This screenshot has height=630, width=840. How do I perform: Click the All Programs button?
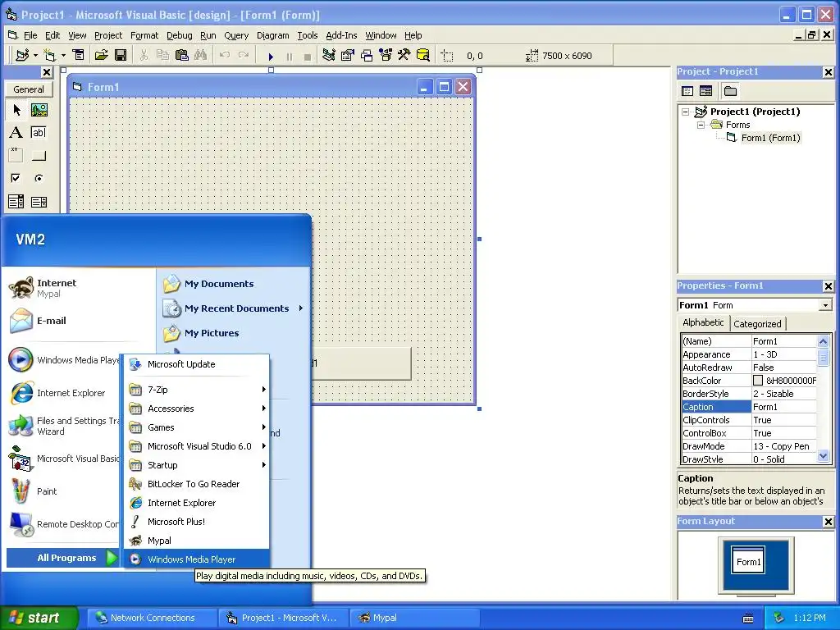(63, 558)
